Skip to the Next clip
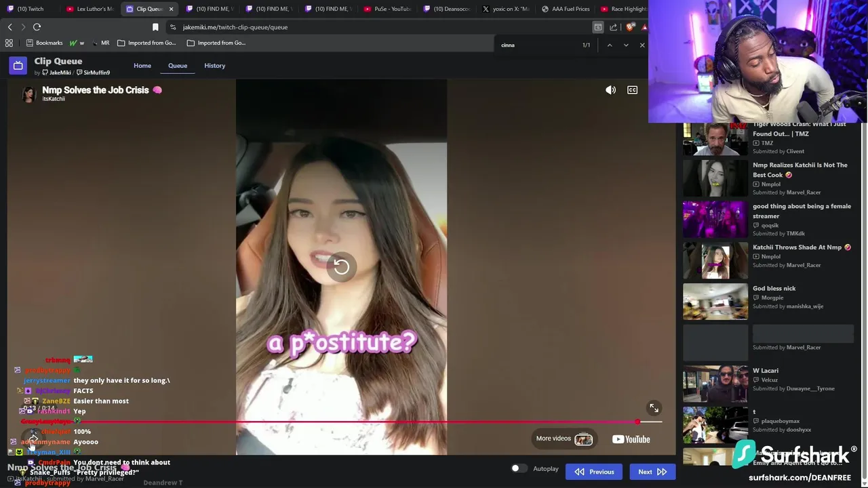Image resolution: width=868 pixels, height=488 pixels. coord(652,472)
